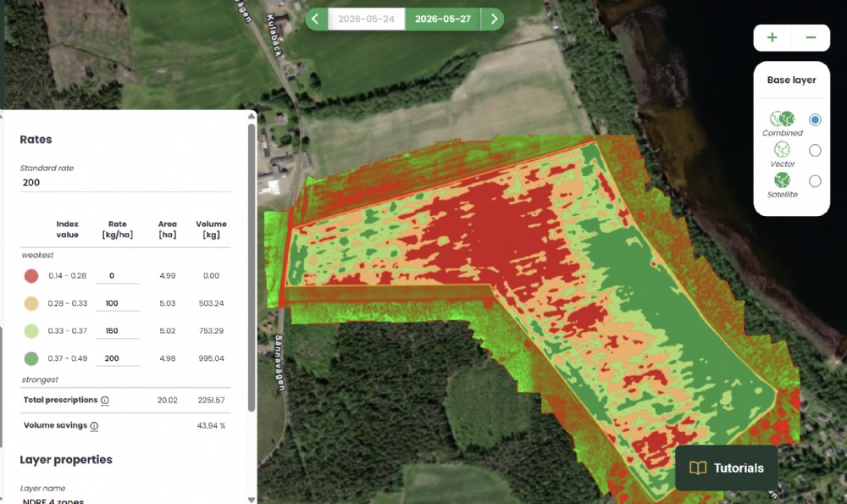847x504 pixels.
Task: Open Total prescriptions info icon
Action: point(105,401)
